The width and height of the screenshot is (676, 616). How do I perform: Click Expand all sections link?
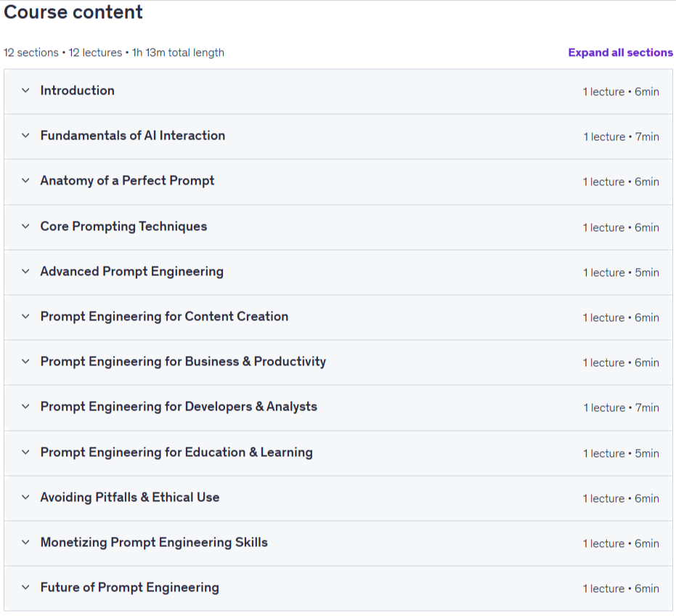pos(620,52)
